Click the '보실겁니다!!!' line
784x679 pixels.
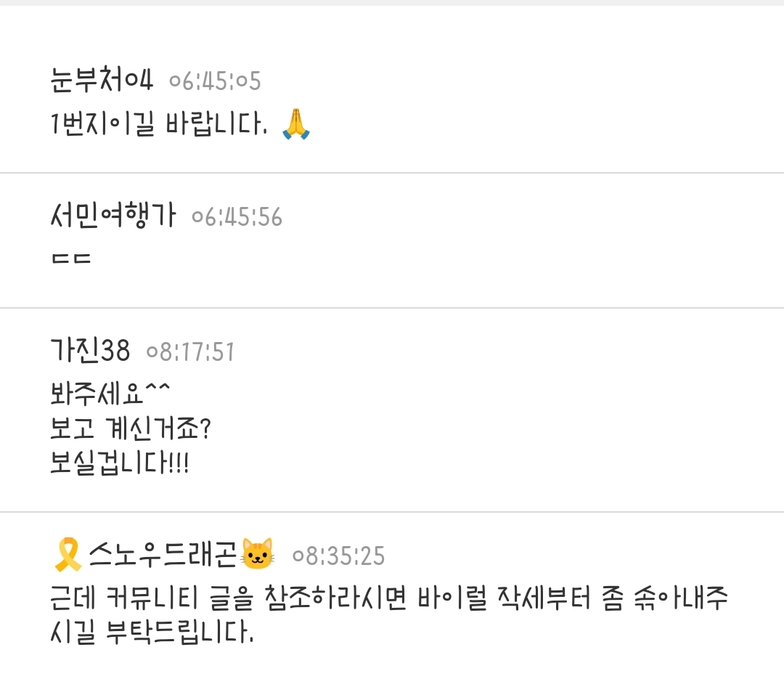pos(119,463)
